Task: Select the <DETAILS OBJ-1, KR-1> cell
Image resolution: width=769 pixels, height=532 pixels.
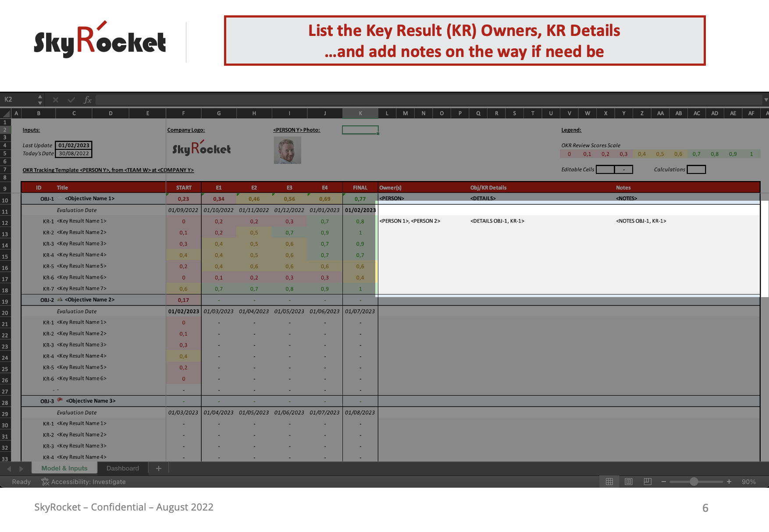Action: click(497, 221)
